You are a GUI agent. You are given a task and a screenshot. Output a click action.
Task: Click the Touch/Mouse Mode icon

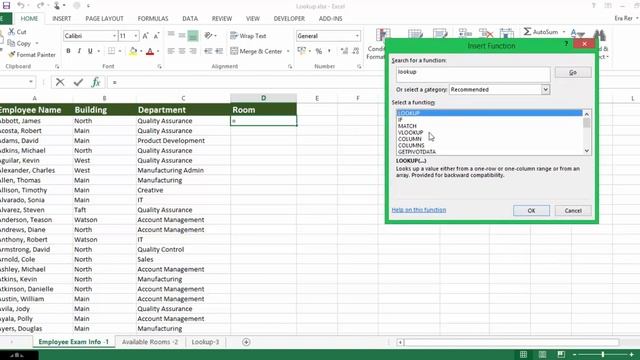coord(57,5)
